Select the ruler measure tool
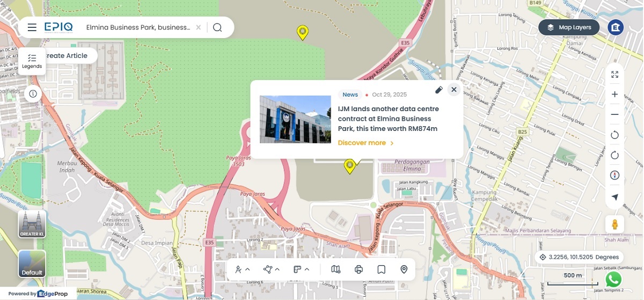644x300 pixels. tap(297, 269)
